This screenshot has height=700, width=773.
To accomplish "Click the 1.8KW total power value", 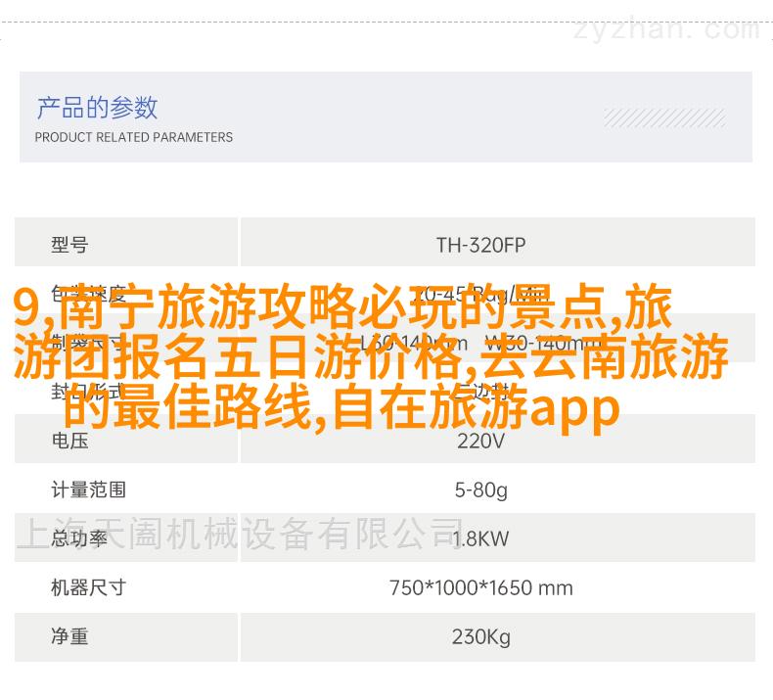I will 480,538.
